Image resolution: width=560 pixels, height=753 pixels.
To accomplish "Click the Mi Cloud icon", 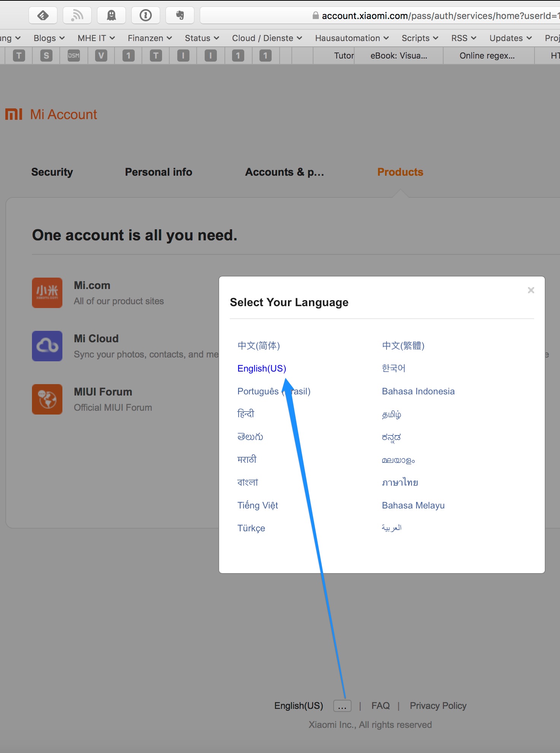I will click(x=47, y=346).
